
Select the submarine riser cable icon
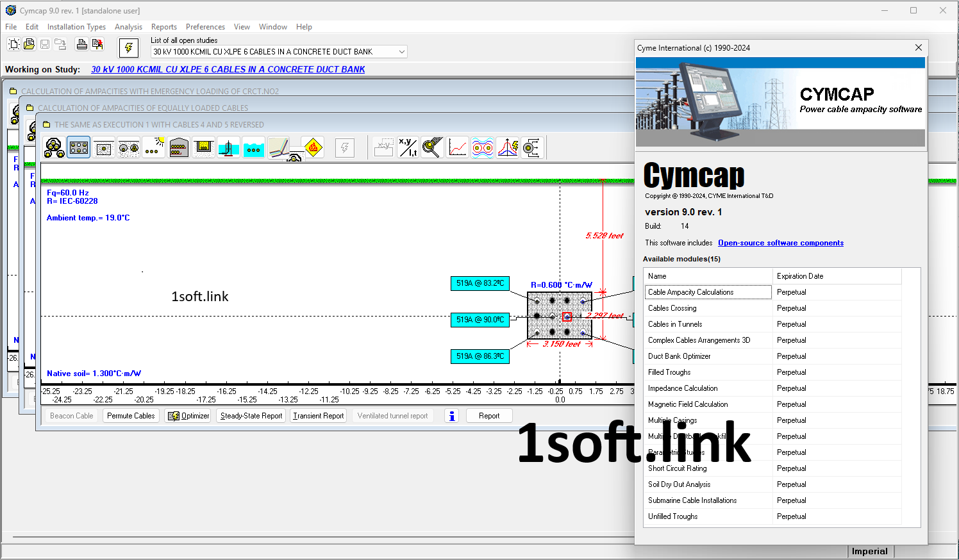(229, 148)
